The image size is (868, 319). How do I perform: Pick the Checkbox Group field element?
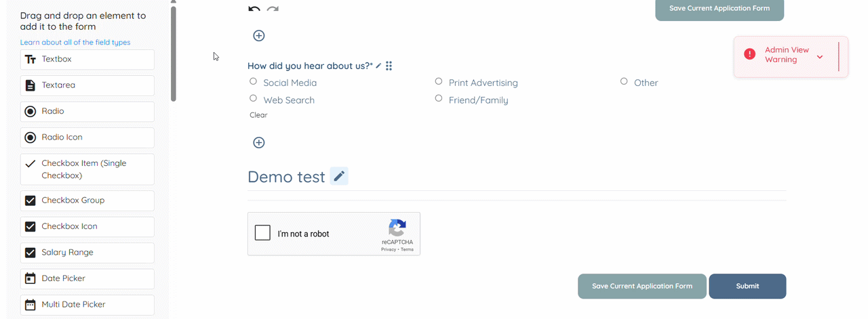coord(87,200)
